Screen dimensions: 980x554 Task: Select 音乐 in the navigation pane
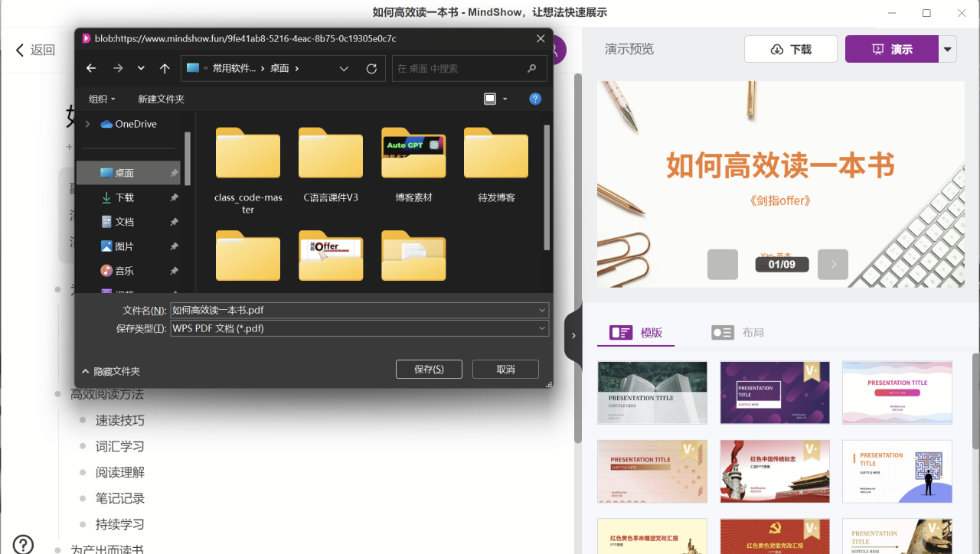pyautogui.click(x=129, y=271)
